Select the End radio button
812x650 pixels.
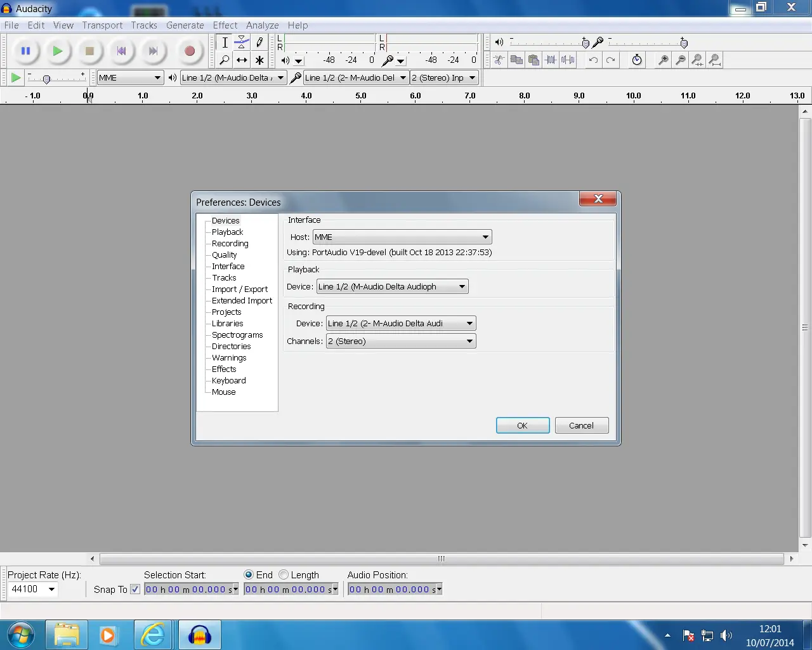coord(249,574)
